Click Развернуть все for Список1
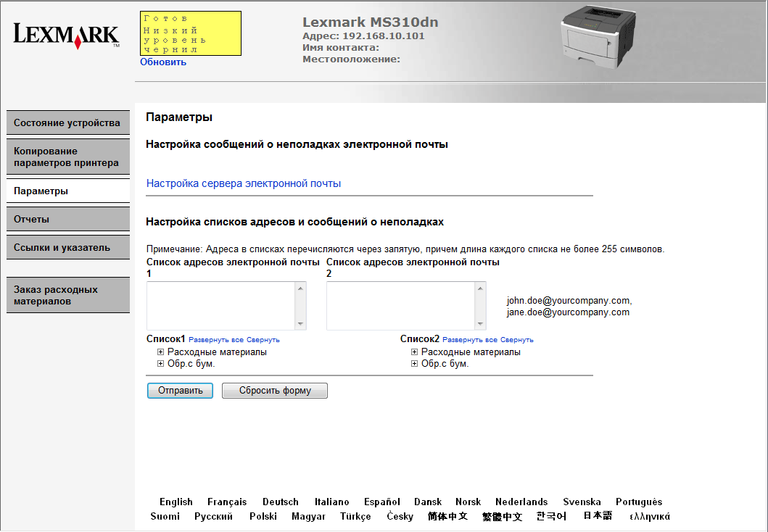 [216, 340]
